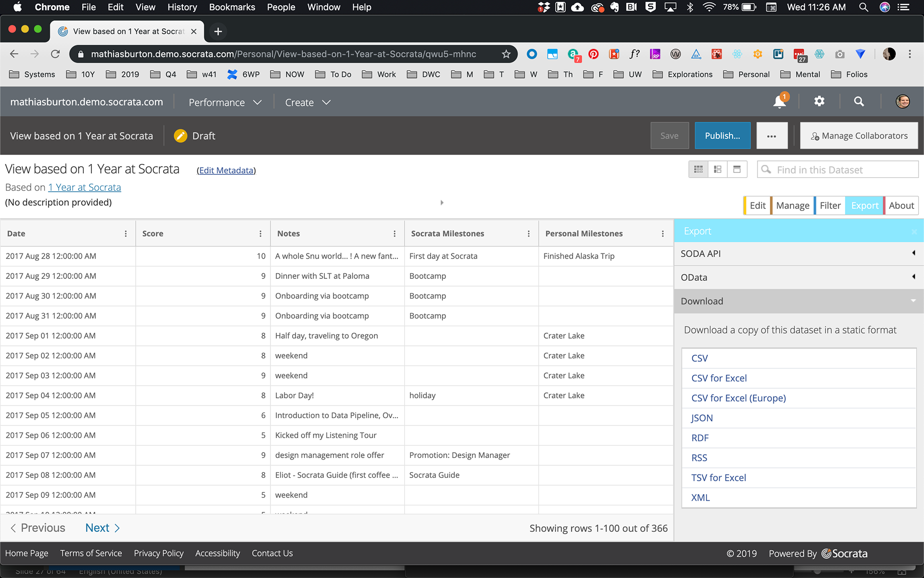
Task: Open the Dropbox menu bar icon
Action: pyautogui.click(x=543, y=7)
